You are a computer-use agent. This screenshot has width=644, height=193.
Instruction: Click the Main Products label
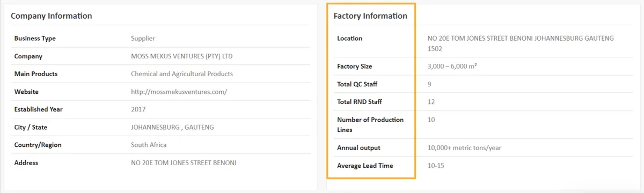36,74
